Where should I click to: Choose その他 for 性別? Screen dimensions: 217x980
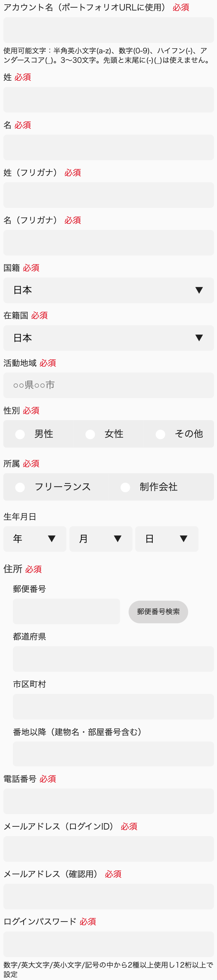[x=160, y=434]
